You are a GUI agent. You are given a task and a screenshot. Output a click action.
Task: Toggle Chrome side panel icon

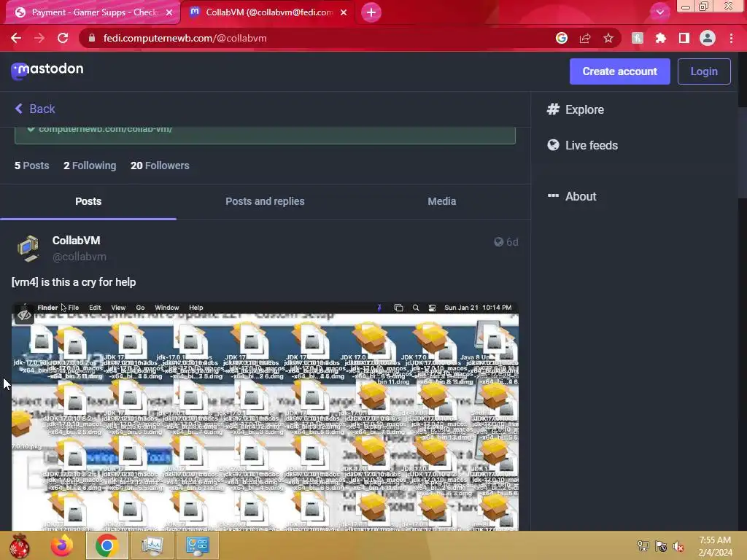coord(684,38)
